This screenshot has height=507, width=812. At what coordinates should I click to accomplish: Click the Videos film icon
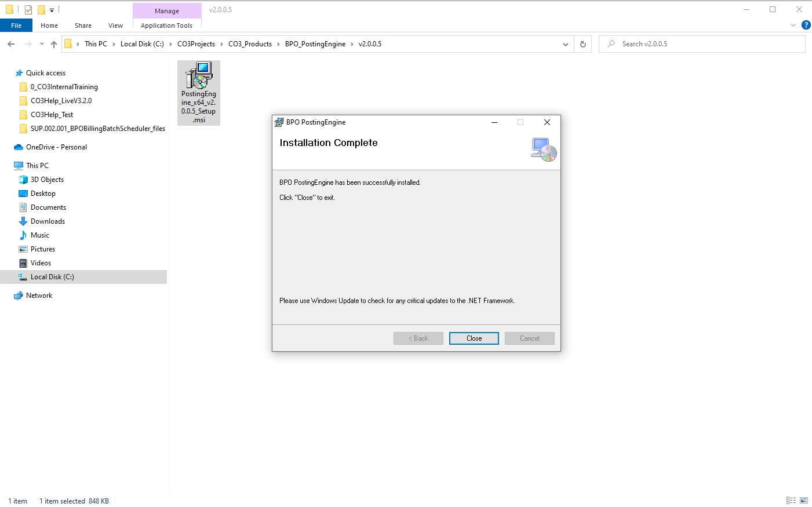click(23, 263)
